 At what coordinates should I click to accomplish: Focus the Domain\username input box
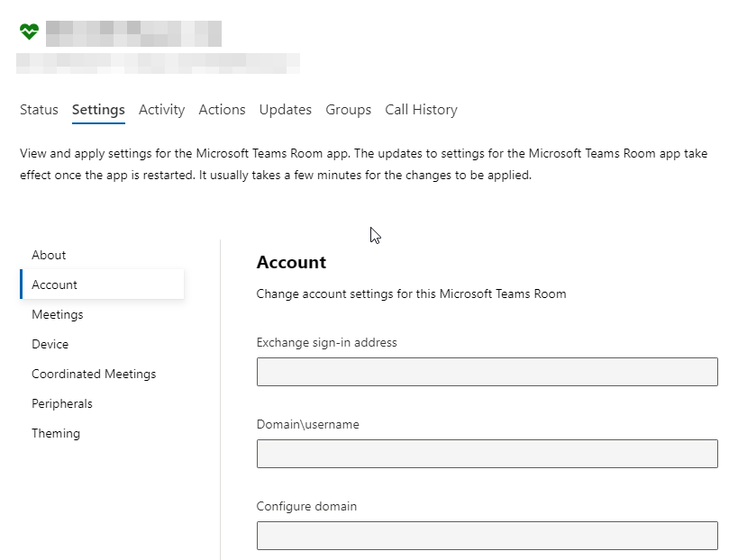tap(487, 454)
